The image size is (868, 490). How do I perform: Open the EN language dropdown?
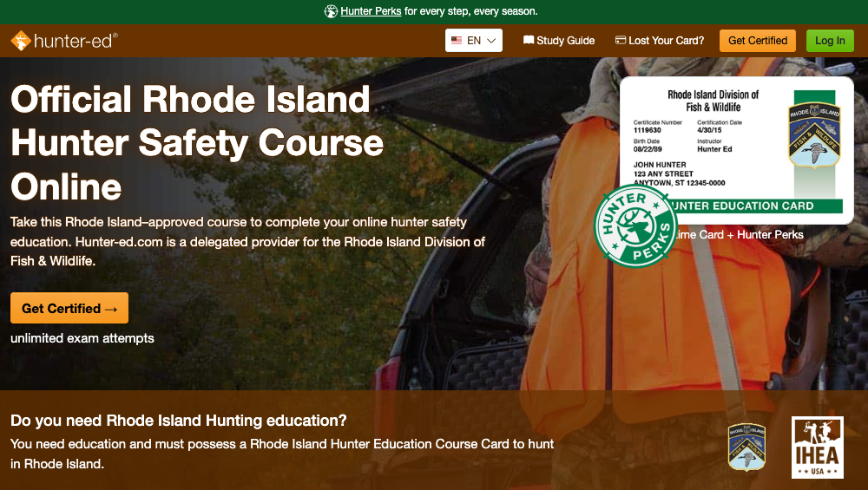click(474, 41)
